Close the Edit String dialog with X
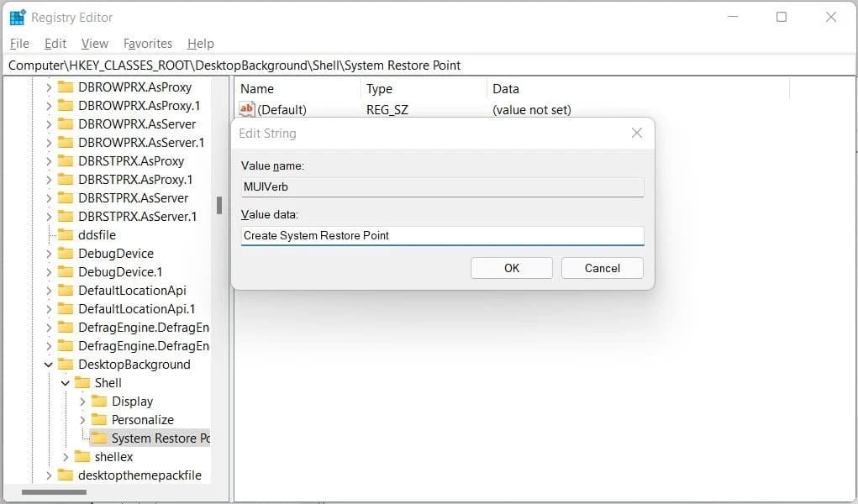The height and width of the screenshot is (504, 858). point(636,133)
